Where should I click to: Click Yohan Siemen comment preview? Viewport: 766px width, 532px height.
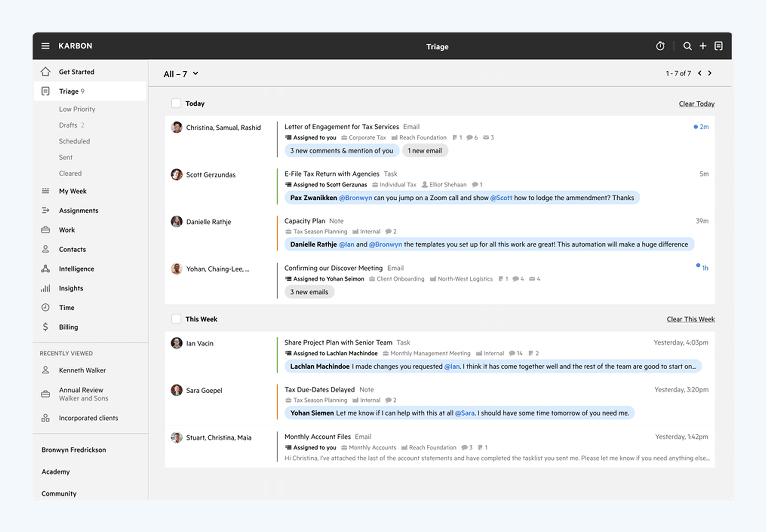click(x=459, y=413)
